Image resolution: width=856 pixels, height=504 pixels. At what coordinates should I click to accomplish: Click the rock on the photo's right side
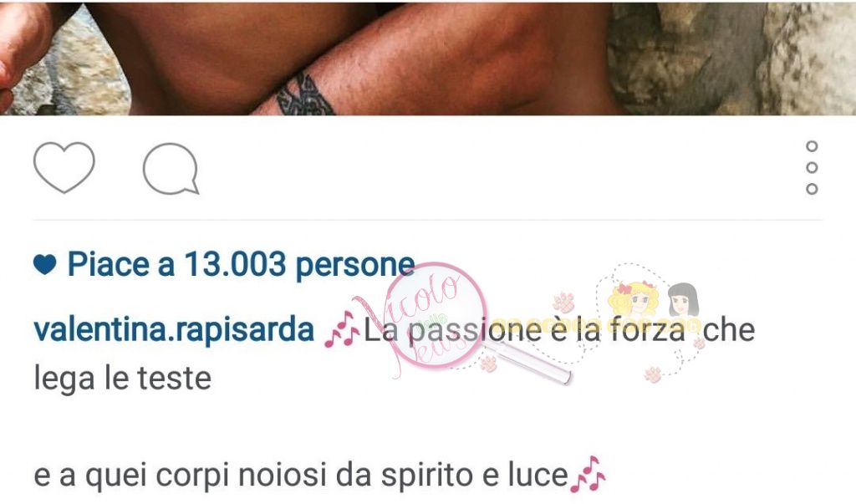[x=731, y=58]
